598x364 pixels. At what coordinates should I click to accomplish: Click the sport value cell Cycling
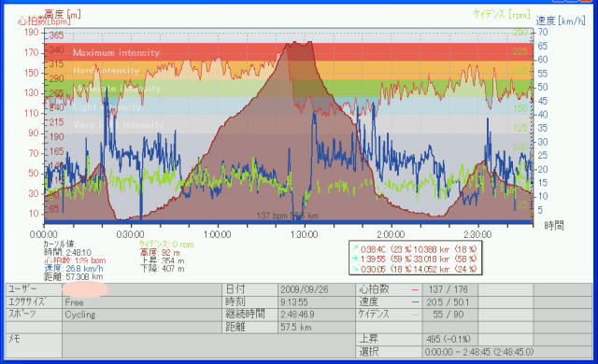point(142,315)
